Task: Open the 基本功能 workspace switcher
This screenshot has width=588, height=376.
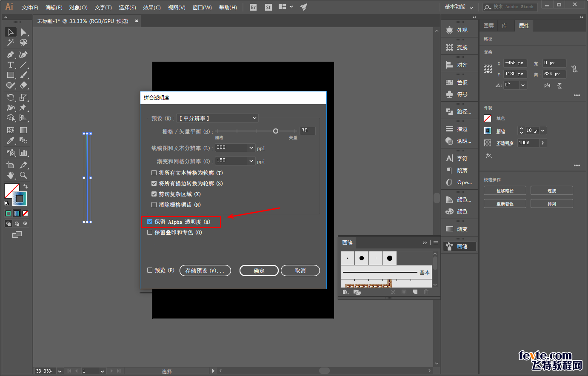Action: click(x=459, y=7)
